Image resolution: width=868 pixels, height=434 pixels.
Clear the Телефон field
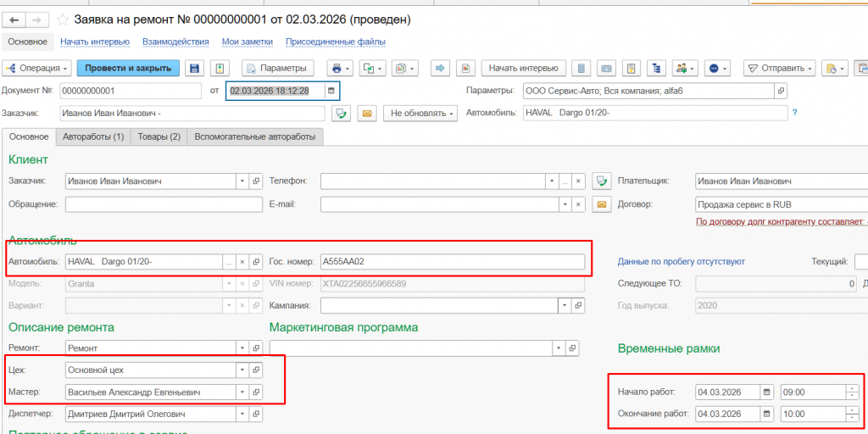pyautogui.click(x=578, y=181)
